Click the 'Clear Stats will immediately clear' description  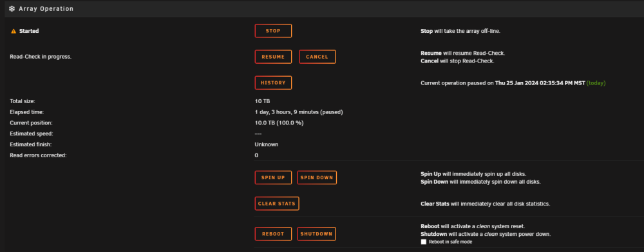pos(485,204)
